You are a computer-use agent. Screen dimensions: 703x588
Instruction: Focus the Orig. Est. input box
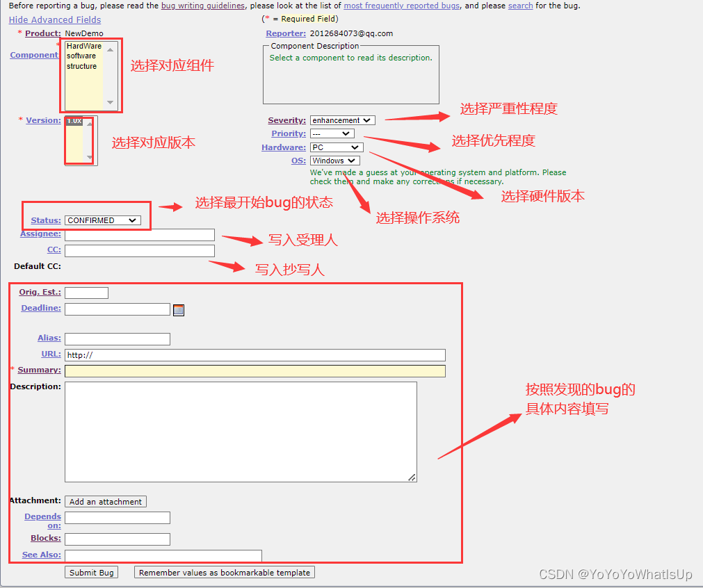coord(86,293)
